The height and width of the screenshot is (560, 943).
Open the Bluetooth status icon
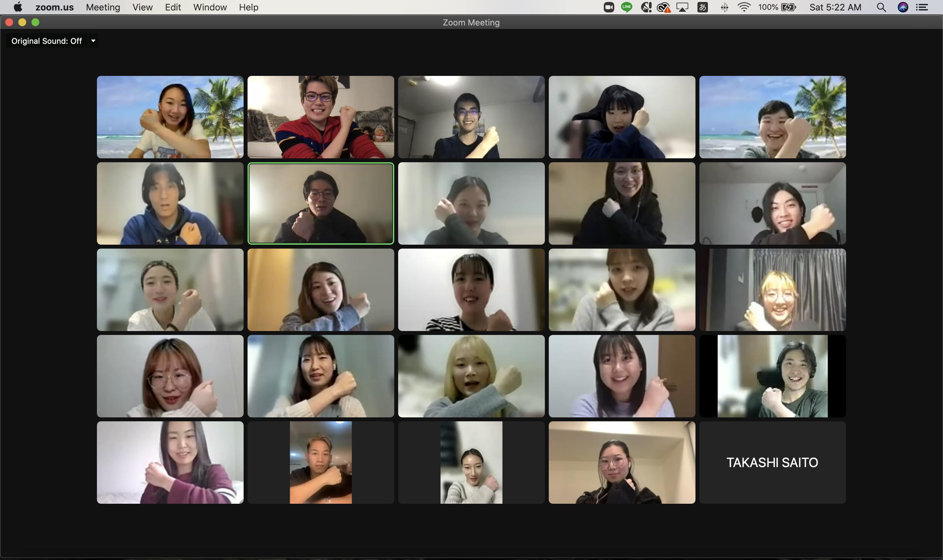724,7
